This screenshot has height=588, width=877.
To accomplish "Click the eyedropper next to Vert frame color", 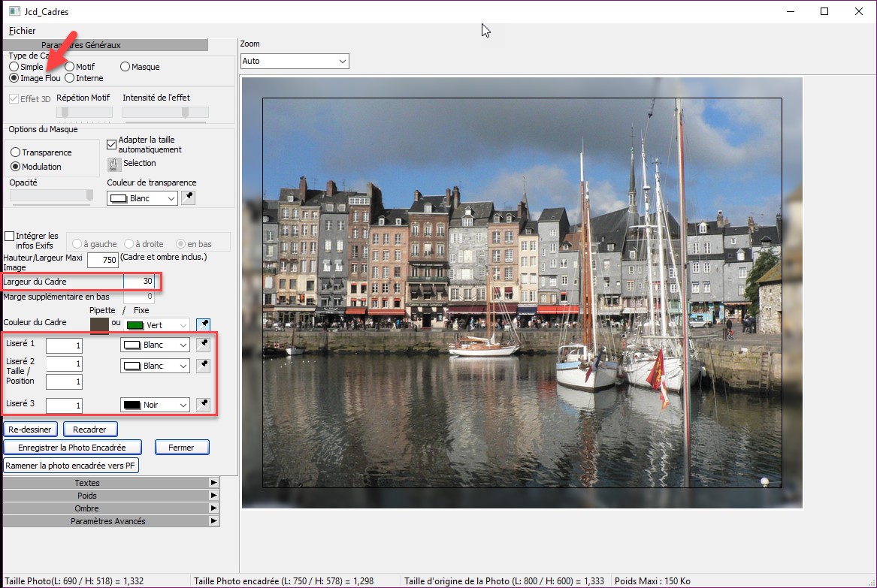I will click(203, 325).
